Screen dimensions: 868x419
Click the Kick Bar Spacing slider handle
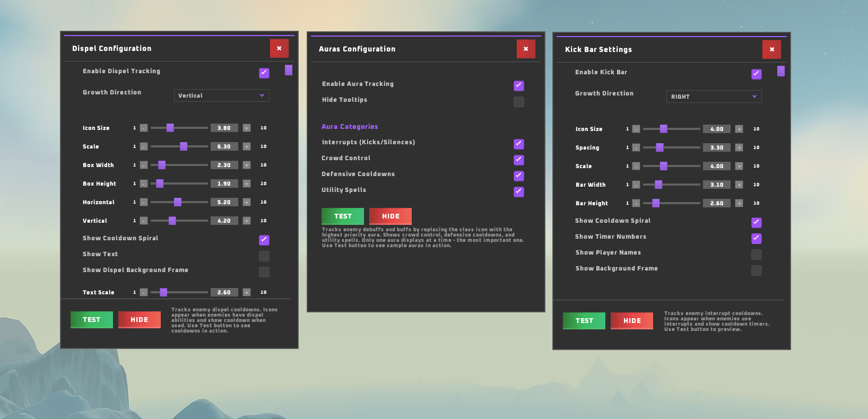click(x=659, y=147)
